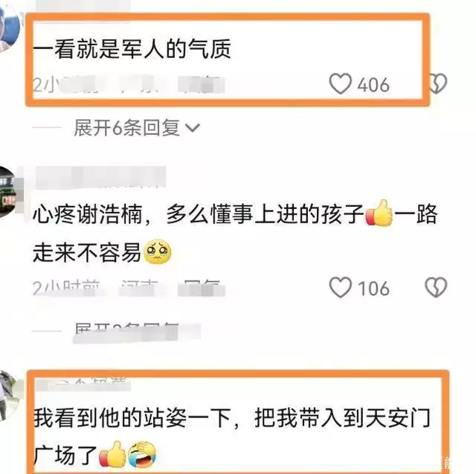The image size is (476, 474).
Task: Click the chevron next to 展开6条回复
Action: coord(193,128)
